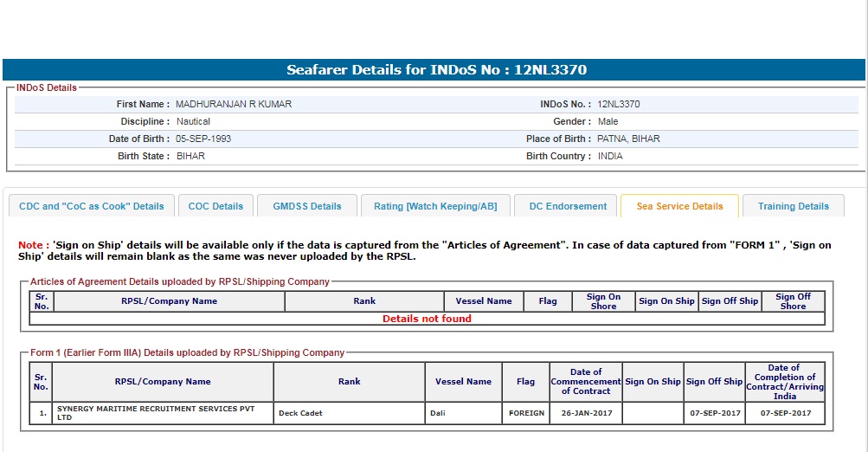Select the 26-JAN-2017 commencement date cell
Screen dimensions: 868x452
click(x=586, y=413)
